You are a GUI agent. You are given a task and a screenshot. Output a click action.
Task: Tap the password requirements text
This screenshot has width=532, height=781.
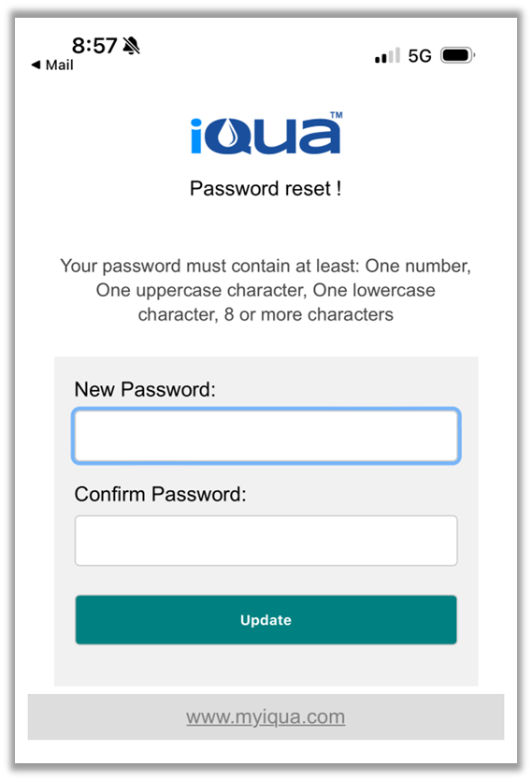click(266, 290)
